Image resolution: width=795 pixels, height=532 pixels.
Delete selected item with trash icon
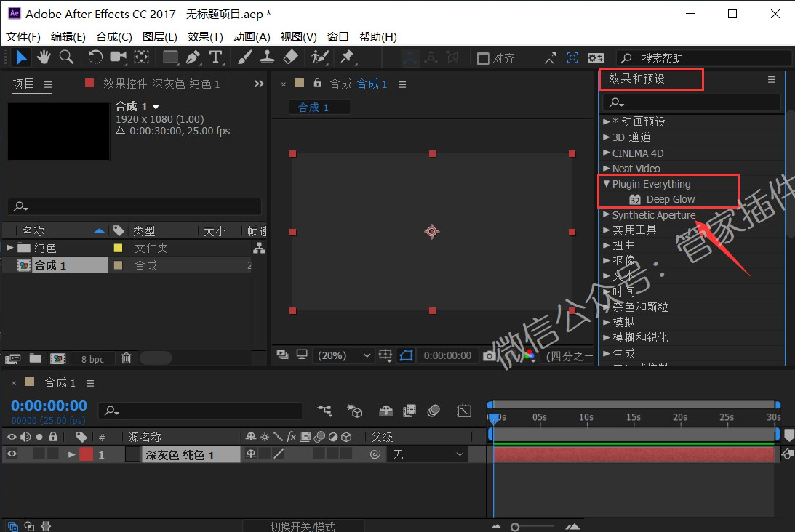(127, 358)
